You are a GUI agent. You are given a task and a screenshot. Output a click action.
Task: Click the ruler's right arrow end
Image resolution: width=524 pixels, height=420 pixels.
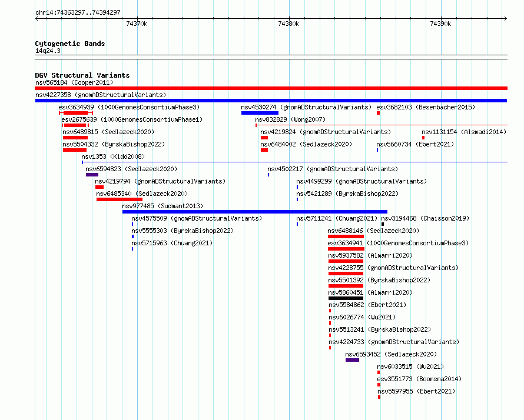[506, 19]
